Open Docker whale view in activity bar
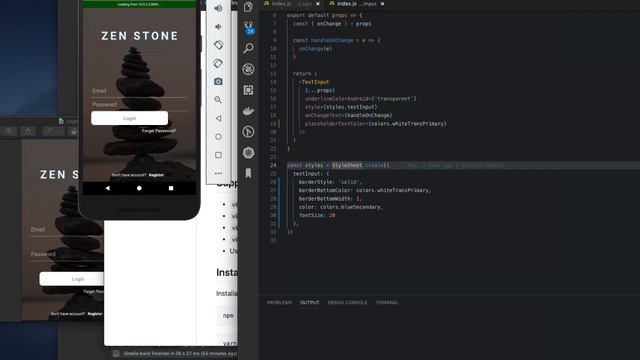This screenshot has height=360, width=640. [x=248, y=111]
